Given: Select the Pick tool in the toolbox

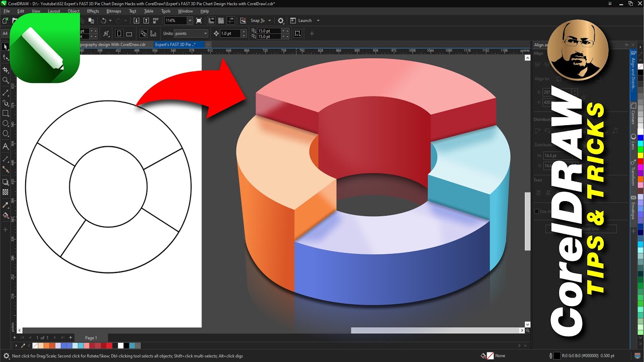Looking at the screenshot, I should 6,47.
